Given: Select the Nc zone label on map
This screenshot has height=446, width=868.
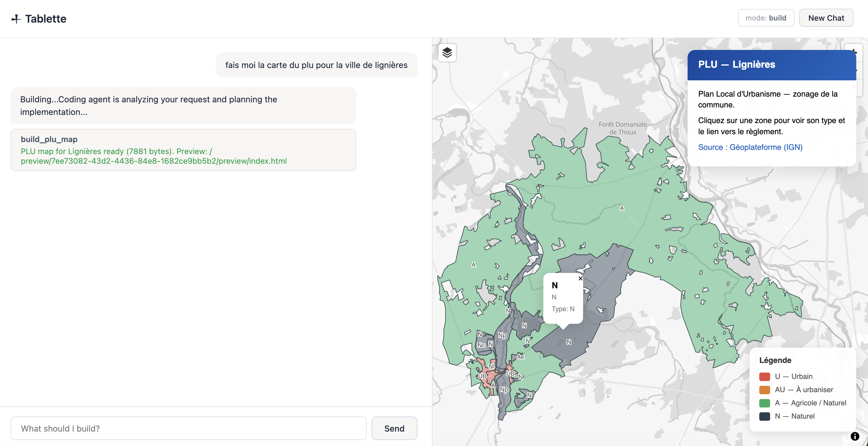Looking at the screenshot, I should tap(481, 345).
